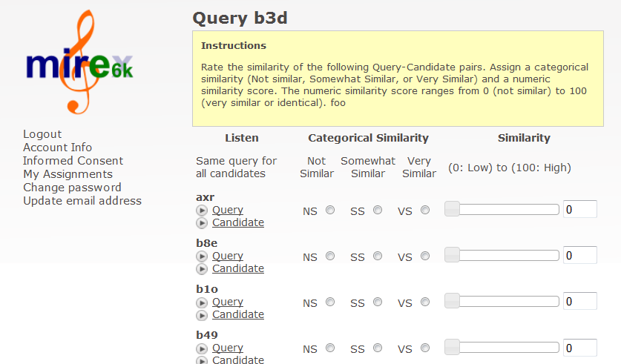Play the b1o Query audio icon

click(x=202, y=302)
